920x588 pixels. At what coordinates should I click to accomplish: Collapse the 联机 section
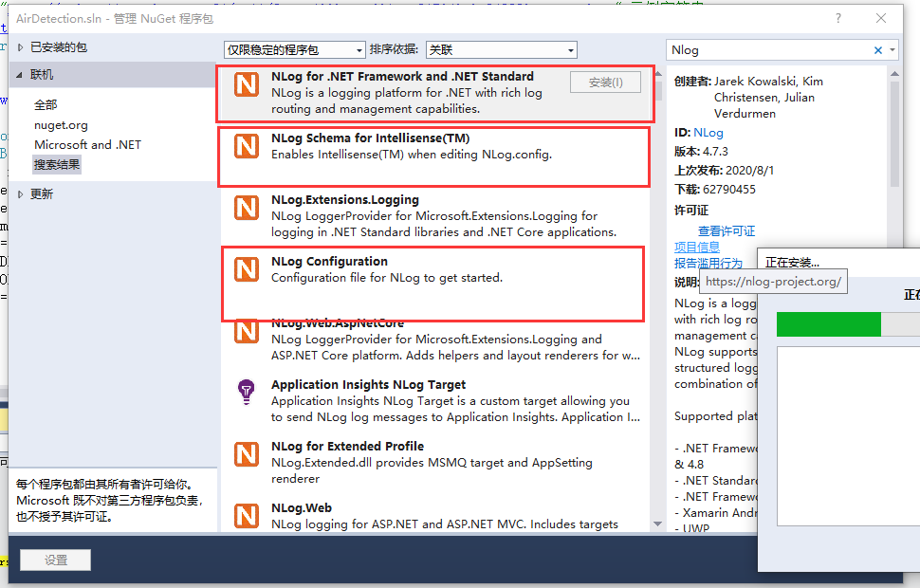pos(19,75)
